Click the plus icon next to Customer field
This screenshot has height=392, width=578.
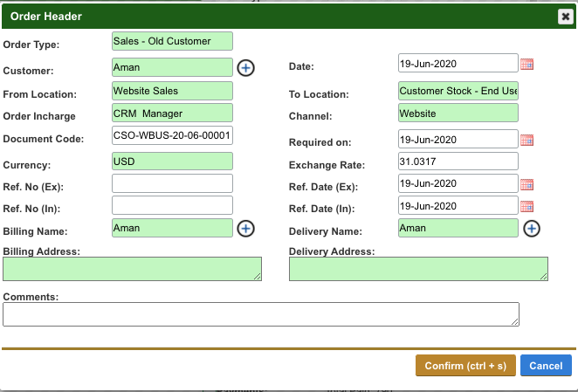click(x=246, y=68)
